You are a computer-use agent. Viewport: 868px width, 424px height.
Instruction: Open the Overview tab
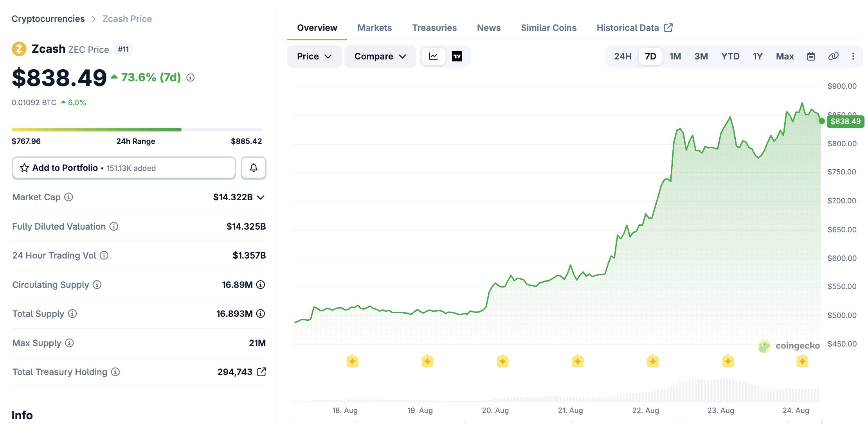pos(317,28)
